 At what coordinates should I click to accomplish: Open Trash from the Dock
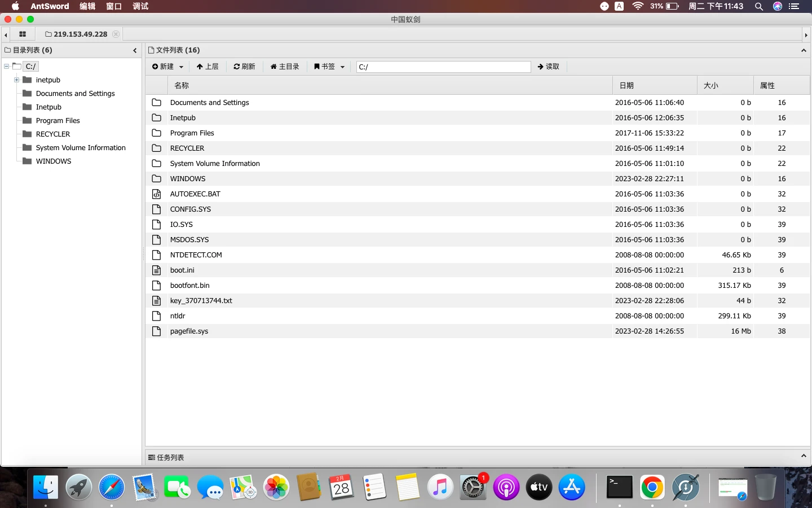coord(766,487)
